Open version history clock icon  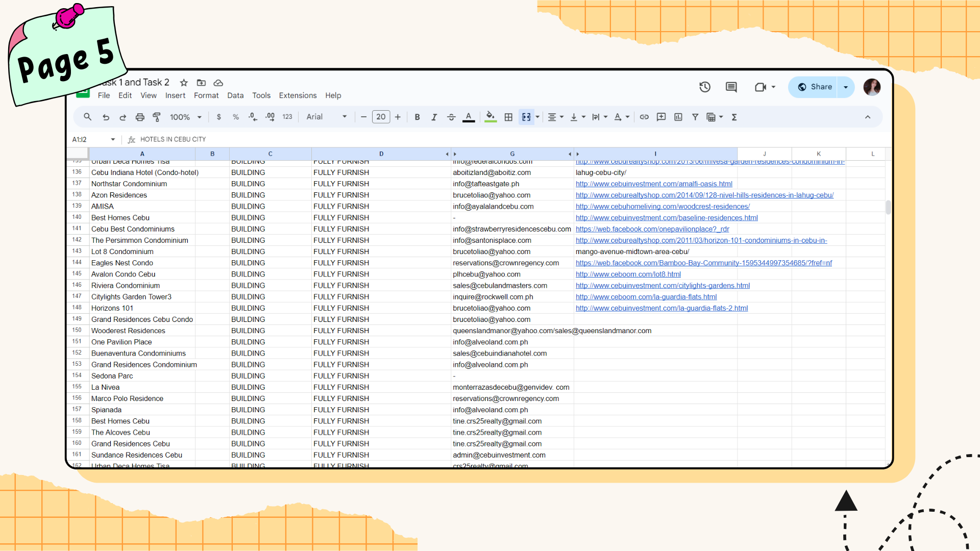[x=705, y=87]
